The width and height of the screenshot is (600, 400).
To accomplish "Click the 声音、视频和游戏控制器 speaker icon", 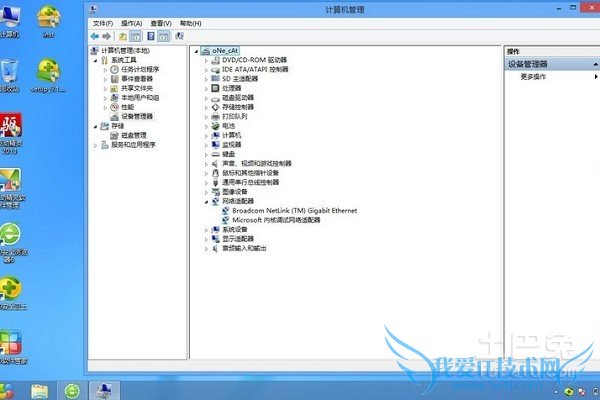I will point(215,164).
